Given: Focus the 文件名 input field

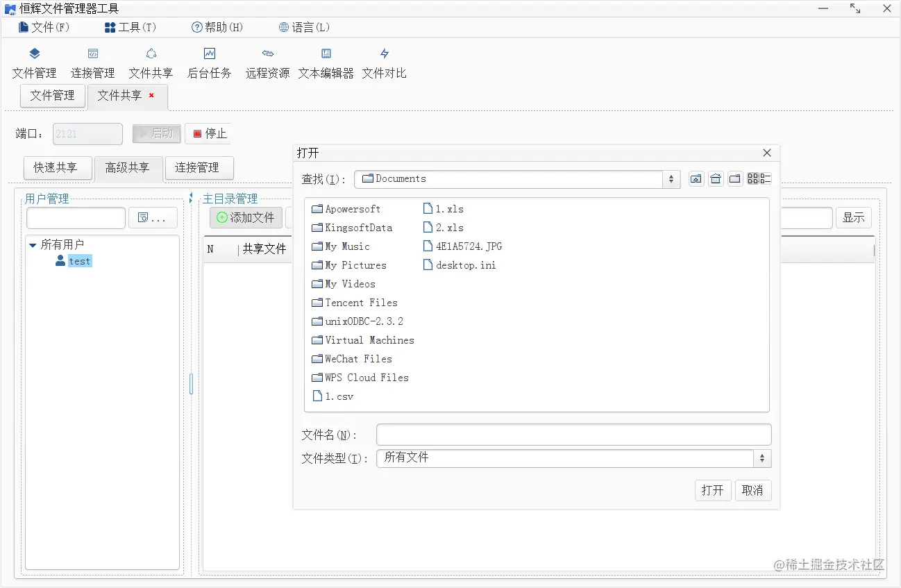Looking at the screenshot, I should [574, 435].
